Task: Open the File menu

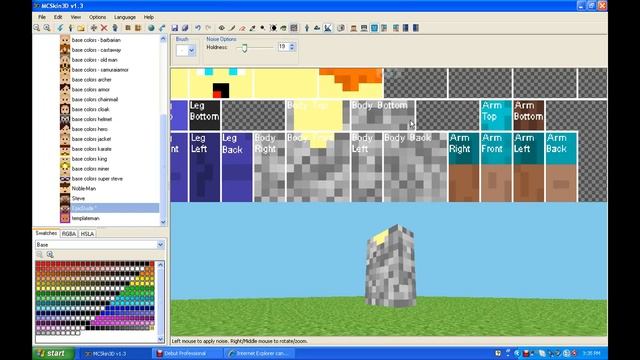Action: coord(42,17)
